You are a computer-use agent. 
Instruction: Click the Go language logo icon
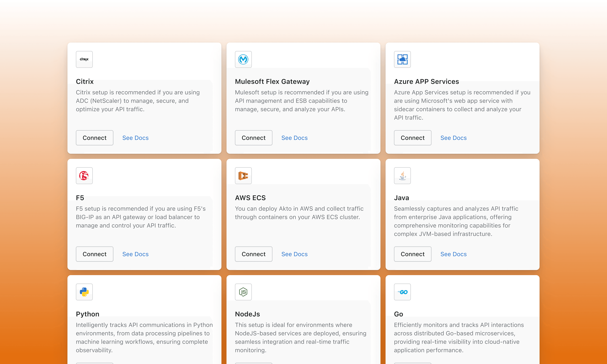pyautogui.click(x=402, y=292)
